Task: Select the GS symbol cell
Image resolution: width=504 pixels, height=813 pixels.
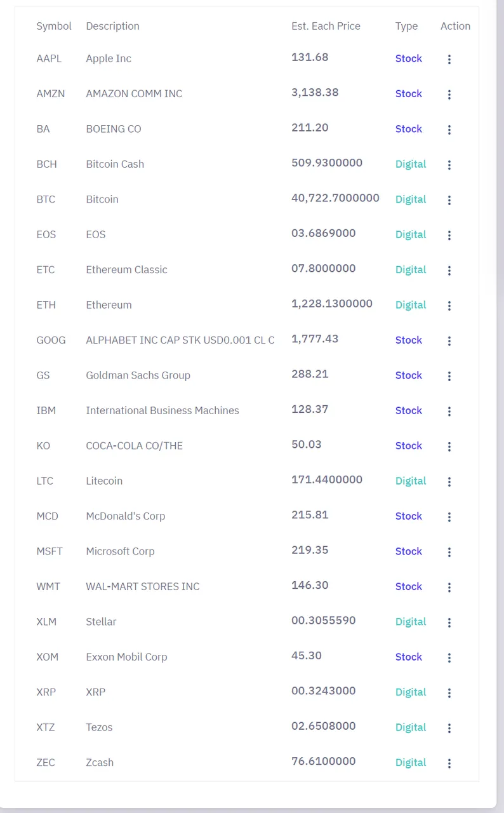Action: [43, 375]
